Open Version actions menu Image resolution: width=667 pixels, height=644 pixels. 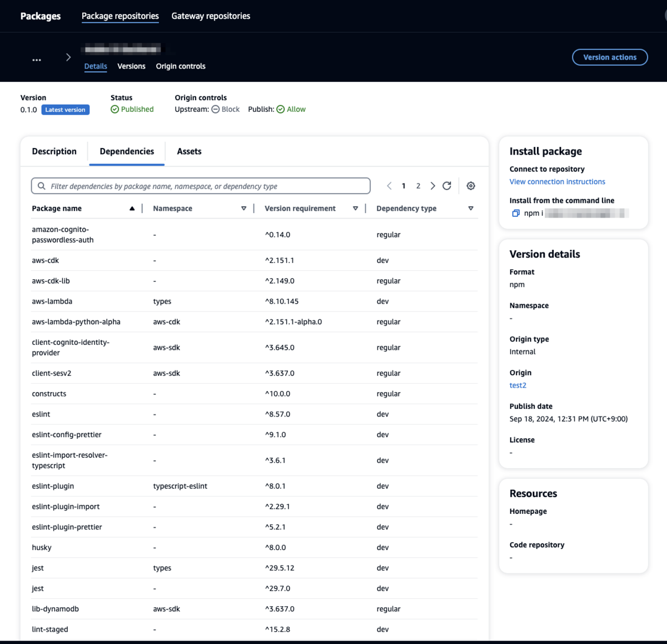(610, 57)
